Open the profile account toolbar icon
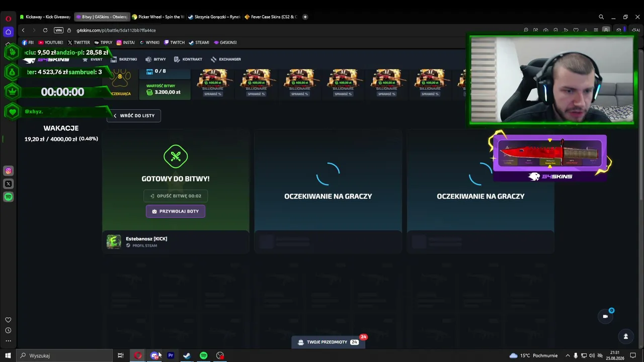This screenshot has width=644, height=362. (606, 30)
